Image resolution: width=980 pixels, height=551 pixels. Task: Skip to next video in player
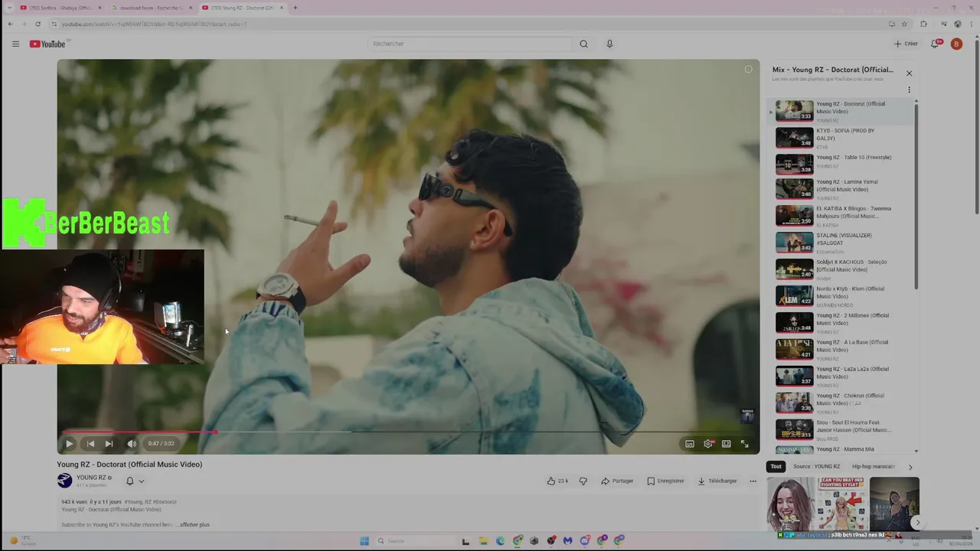point(109,443)
